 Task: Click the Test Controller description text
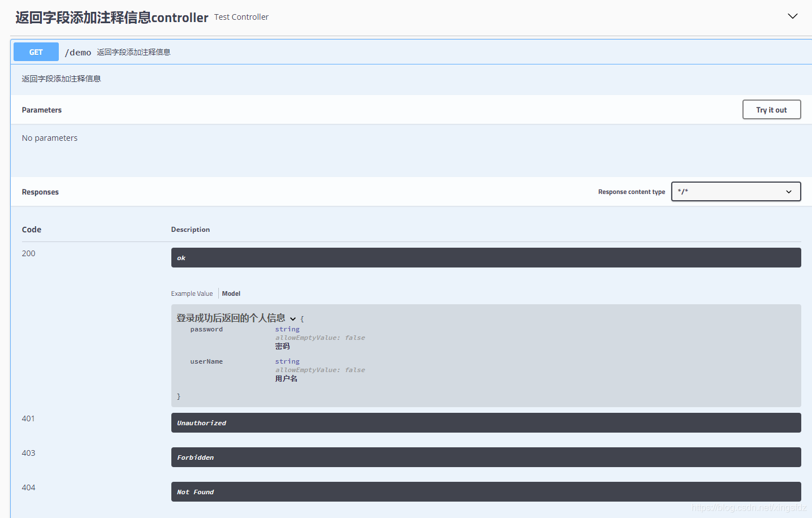[241, 17]
